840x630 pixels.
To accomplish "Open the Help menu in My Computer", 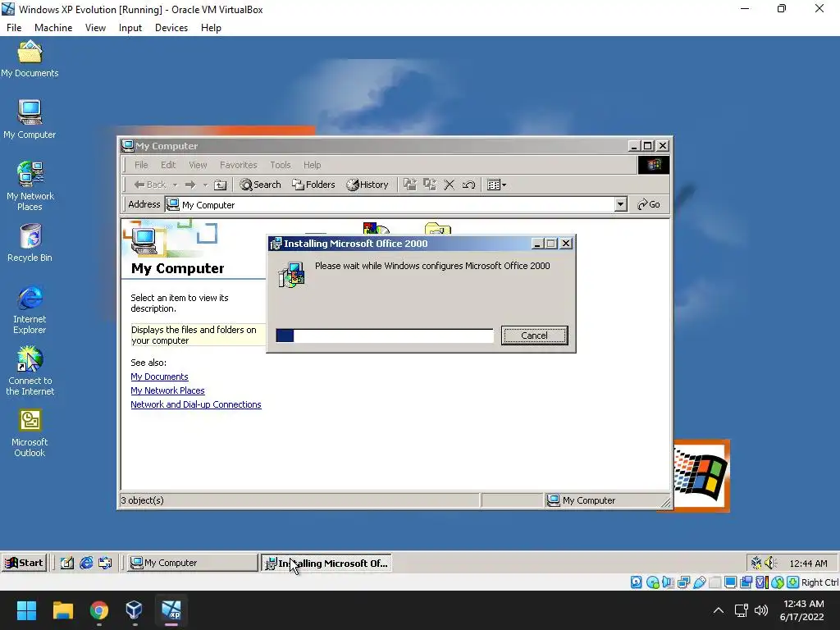I will (312, 165).
